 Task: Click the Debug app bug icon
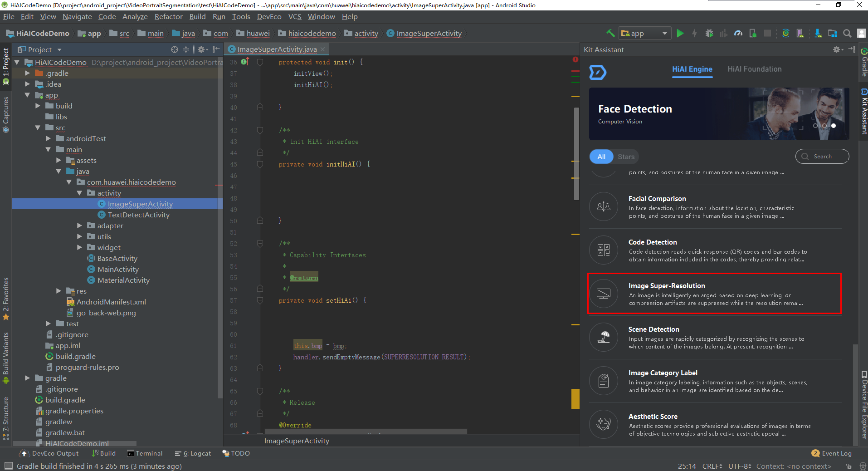click(709, 34)
